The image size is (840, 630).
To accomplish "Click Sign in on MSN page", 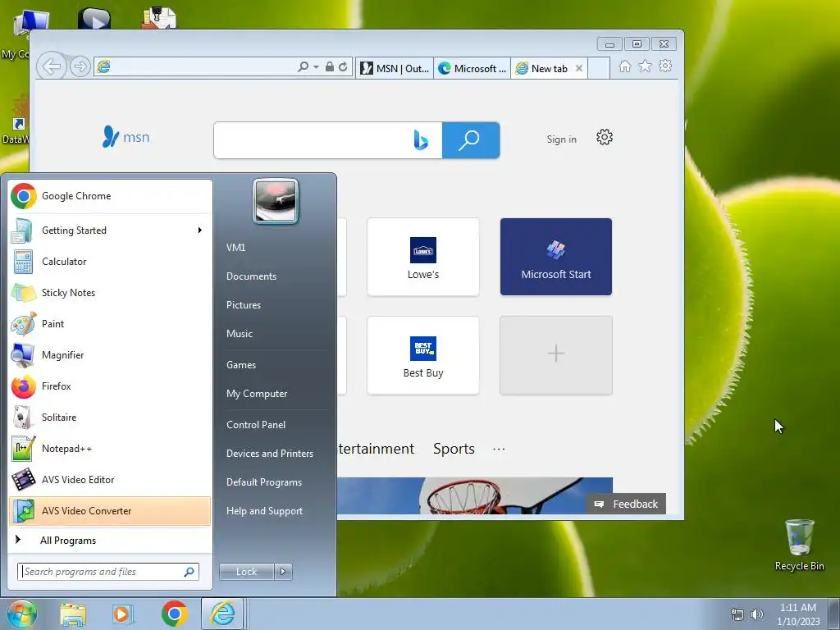I will [x=561, y=139].
